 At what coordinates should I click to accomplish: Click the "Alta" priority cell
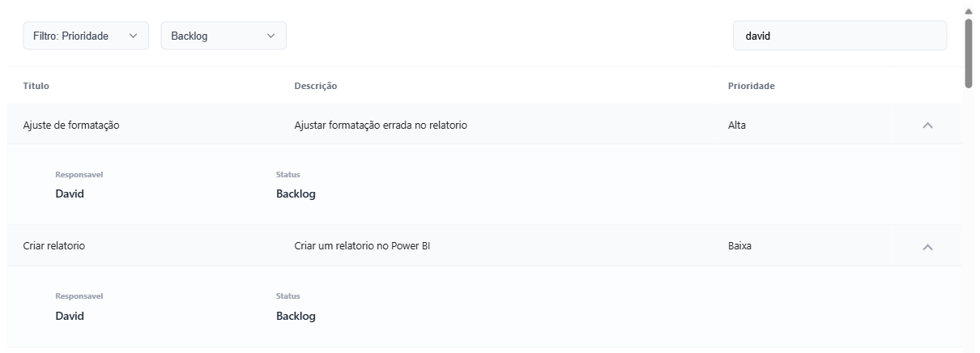737,125
